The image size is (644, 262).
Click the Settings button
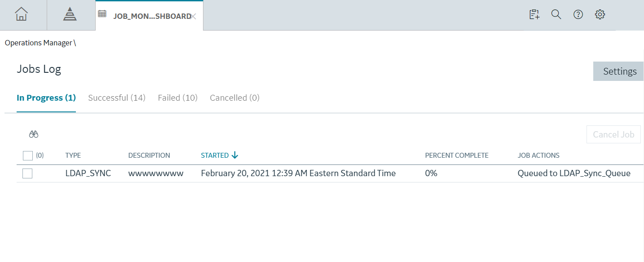point(618,71)
